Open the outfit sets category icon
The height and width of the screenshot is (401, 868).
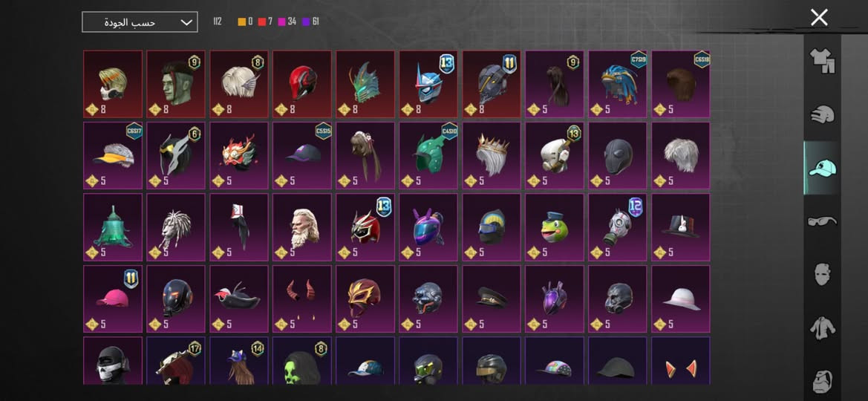coord(822,62)
